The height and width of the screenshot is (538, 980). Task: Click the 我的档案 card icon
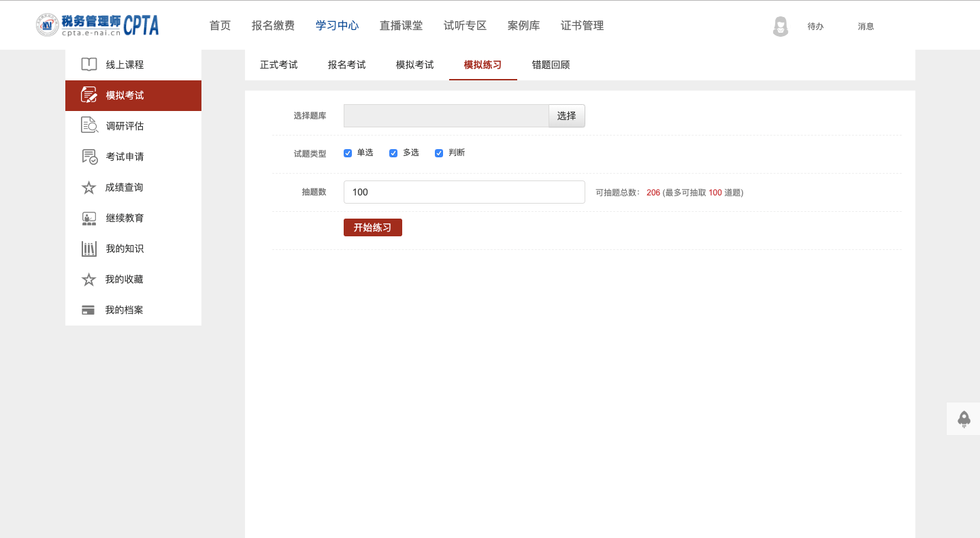coord(88,310)
